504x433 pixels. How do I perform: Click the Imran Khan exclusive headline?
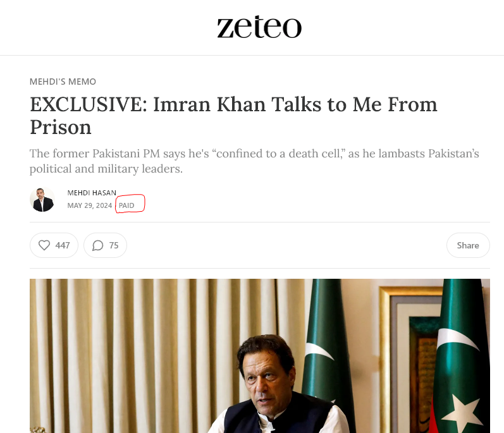click(x=233, y=105)
